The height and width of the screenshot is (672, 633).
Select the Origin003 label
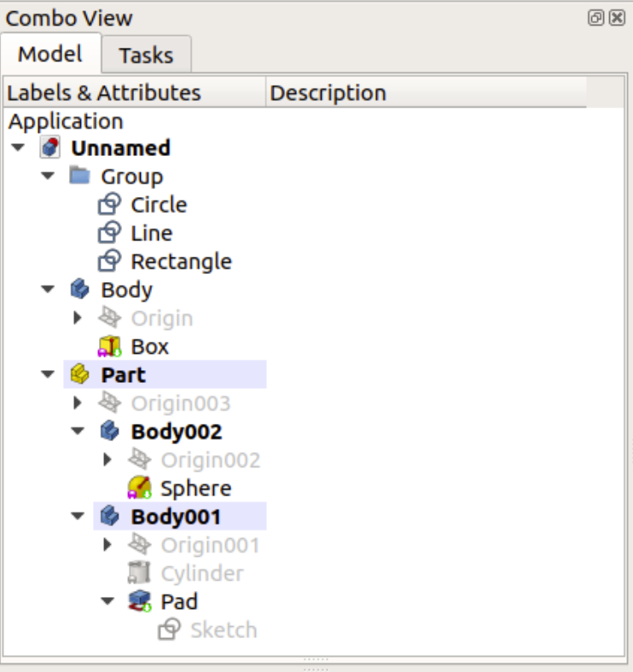tap(181, 403)
